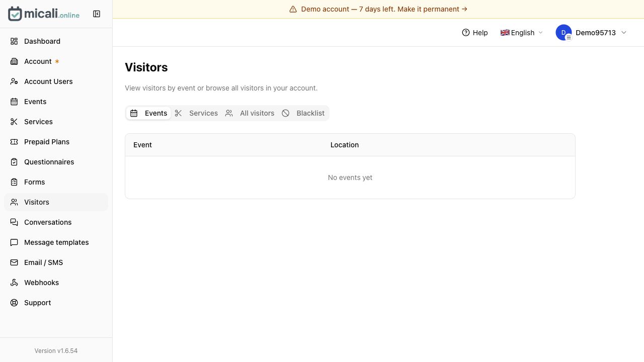
Task: Click the Demo95713 username
Action: [x=596, y=33]
